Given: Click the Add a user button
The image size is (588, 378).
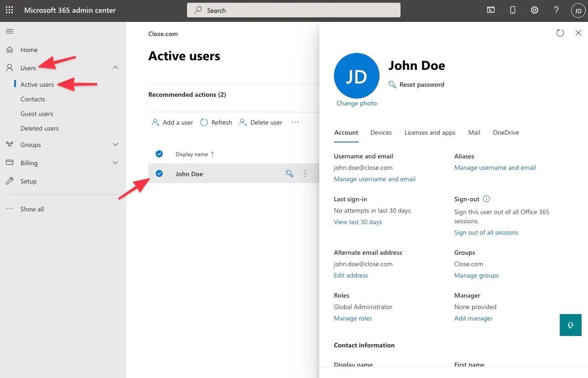Looking at the screenshot, I should coord(173,122).
